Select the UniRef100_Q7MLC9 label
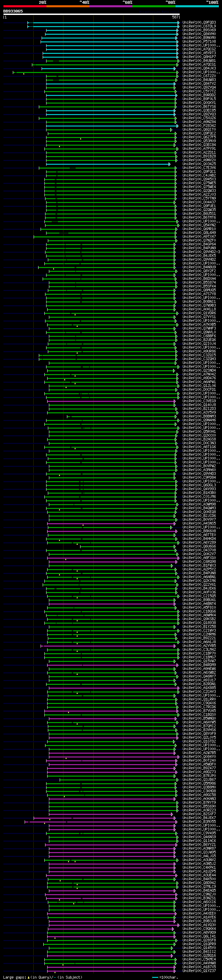 click(x=199, y=886)
